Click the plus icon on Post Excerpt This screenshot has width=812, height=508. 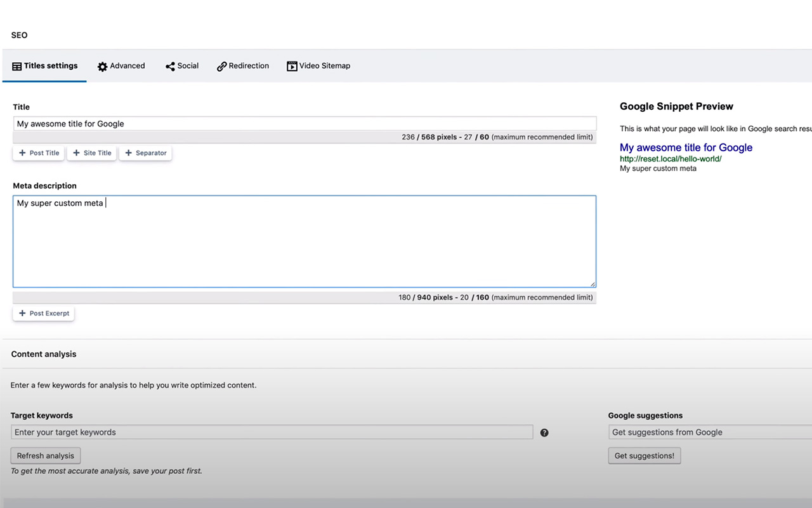pyautogui.click(x=22, y=313)
